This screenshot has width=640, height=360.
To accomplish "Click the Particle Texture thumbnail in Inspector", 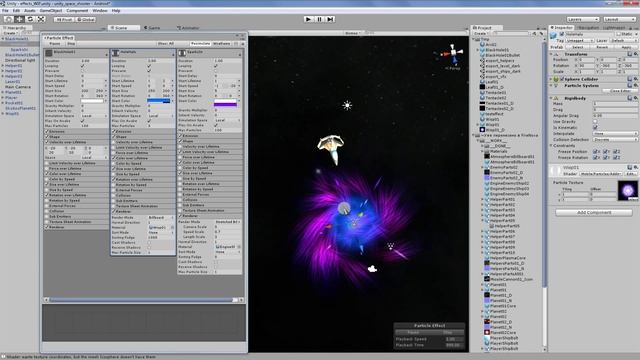I will click(x=628, y=191).
